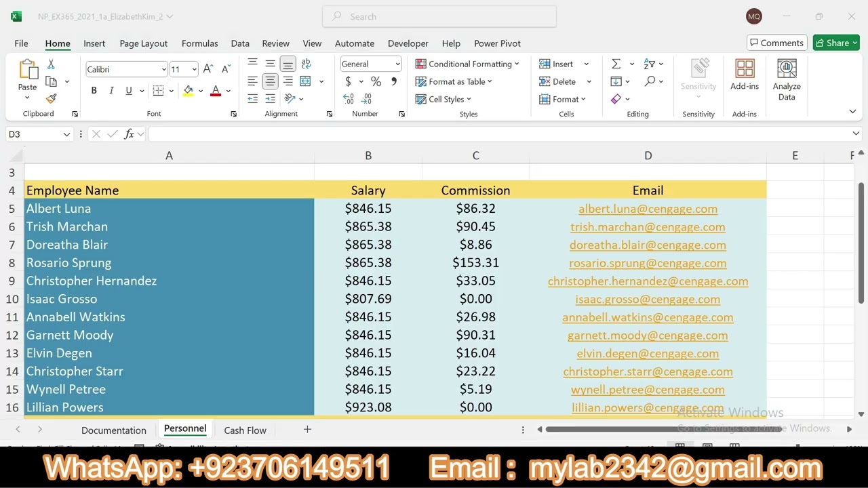Decrease font size with smaller A

pos(226,69)
